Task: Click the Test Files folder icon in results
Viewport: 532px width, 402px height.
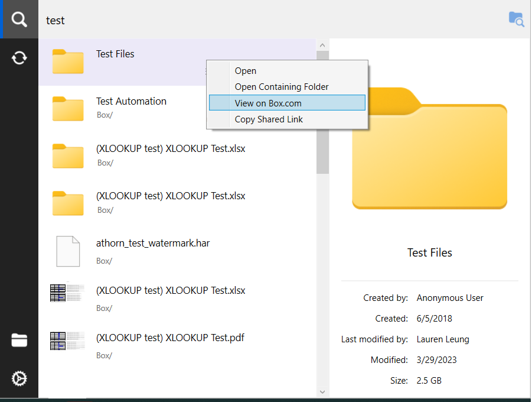Action: pos(67,61)
